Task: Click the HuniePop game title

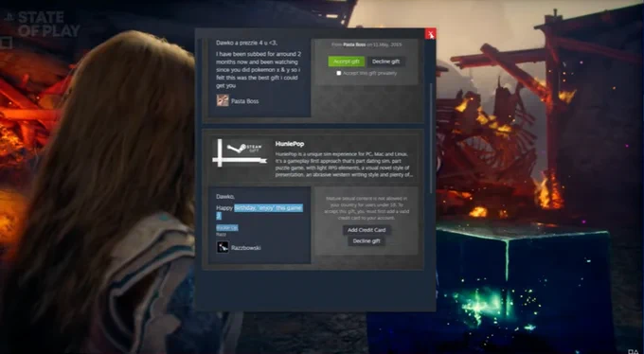Action: (x=290, y=144)
